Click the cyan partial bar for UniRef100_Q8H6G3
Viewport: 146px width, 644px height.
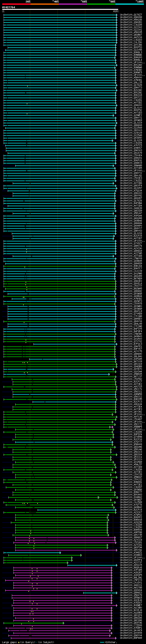(100, 593)
